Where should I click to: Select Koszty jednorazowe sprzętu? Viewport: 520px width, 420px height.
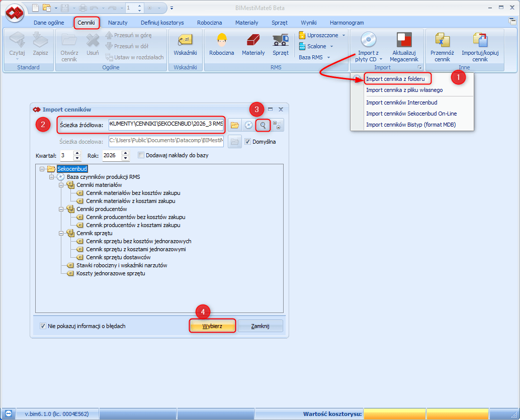[111, 274]
